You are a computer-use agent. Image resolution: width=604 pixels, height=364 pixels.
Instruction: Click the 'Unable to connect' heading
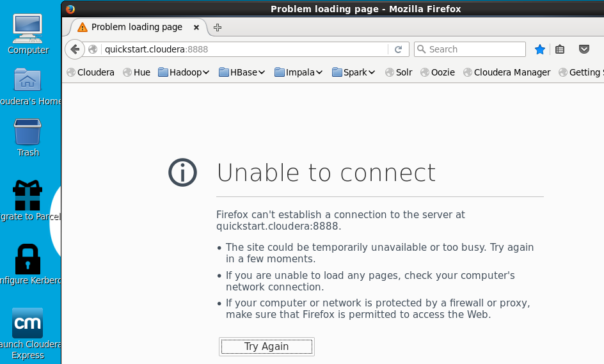pos(326,173)
